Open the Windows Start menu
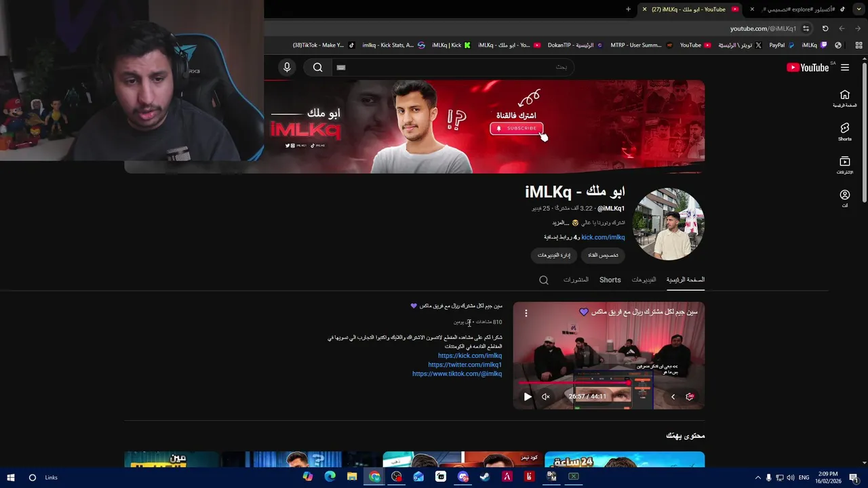 (11, 477)
